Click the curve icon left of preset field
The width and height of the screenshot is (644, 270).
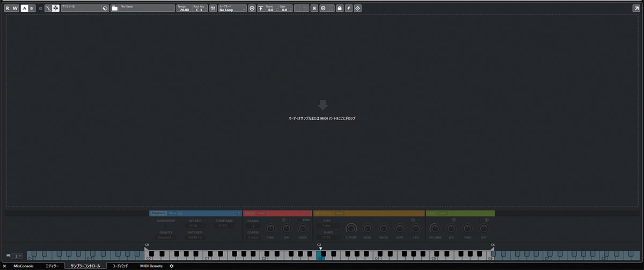tap(48, 8)
